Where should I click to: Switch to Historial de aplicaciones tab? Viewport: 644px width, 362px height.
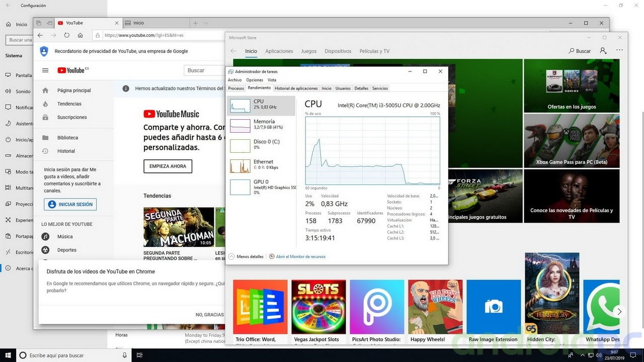click(x=296, y=88)
